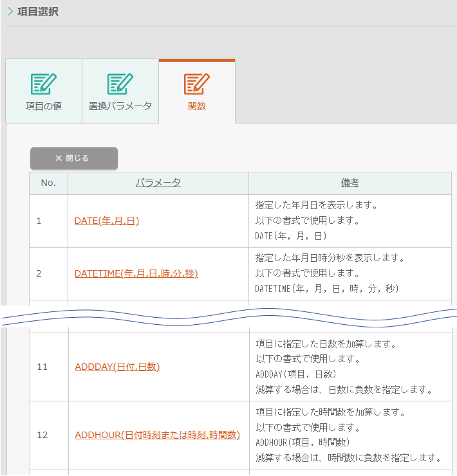Click the text DATE(年, 月, 日) in remarks

click(x=291, y=236)
